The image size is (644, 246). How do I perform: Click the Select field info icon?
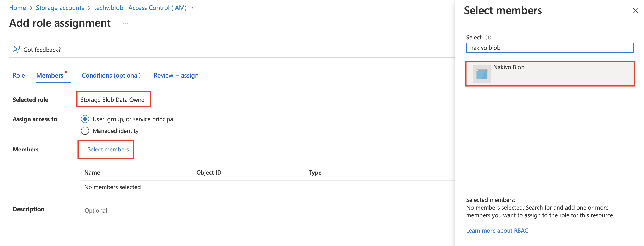488,38
